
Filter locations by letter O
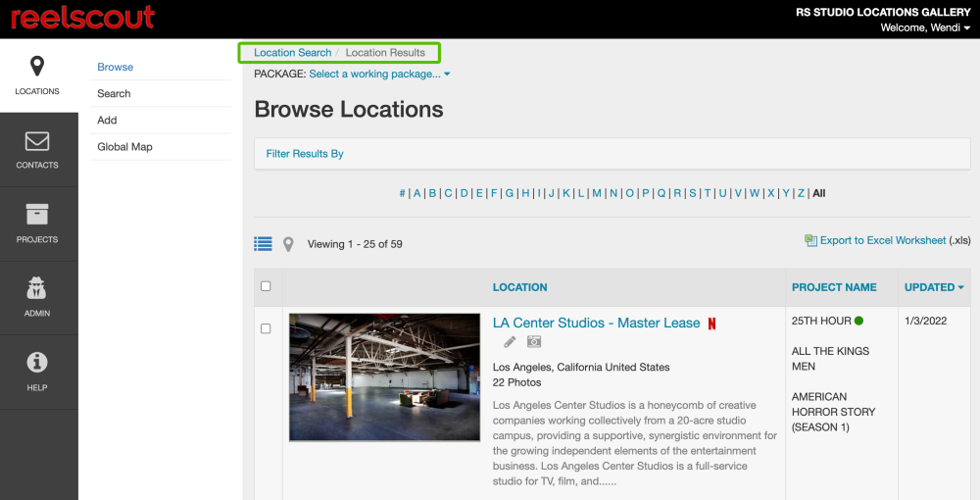click(x=629, y=193)
